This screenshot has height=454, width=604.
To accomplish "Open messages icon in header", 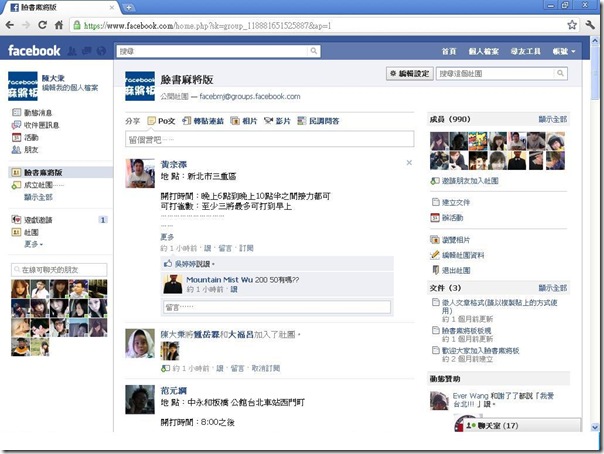I will (87, 51).
